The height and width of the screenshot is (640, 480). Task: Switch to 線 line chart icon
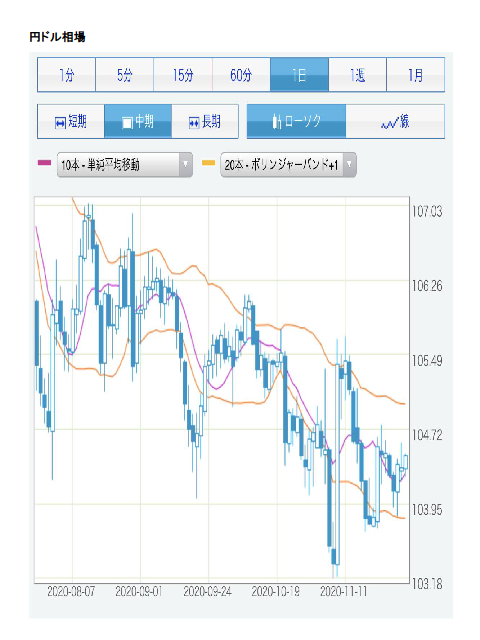coord(389,122)
